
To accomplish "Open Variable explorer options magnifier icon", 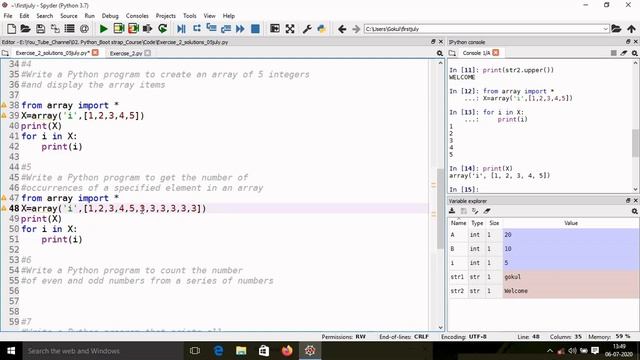I will coord(635,211).
